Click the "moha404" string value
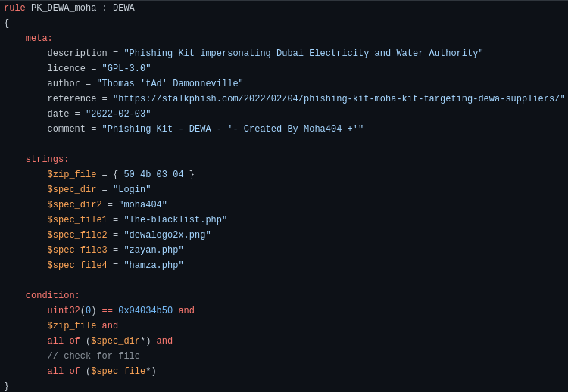Screen dimensions: 568x392 pyautogui.click(x=142, y=205)
